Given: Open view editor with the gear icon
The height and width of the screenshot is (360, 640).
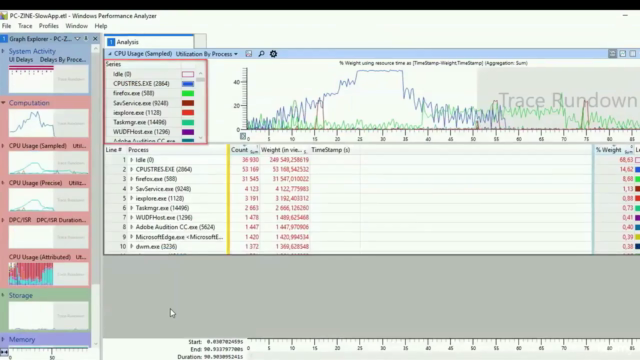Looking at the screenshot, I should click(x=273, y=54).
